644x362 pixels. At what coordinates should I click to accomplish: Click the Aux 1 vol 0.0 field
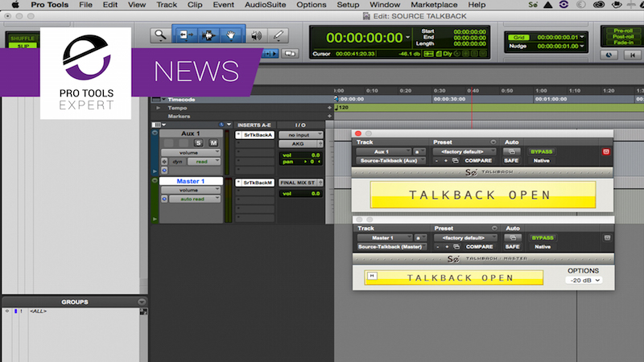(x=300, y=155)
